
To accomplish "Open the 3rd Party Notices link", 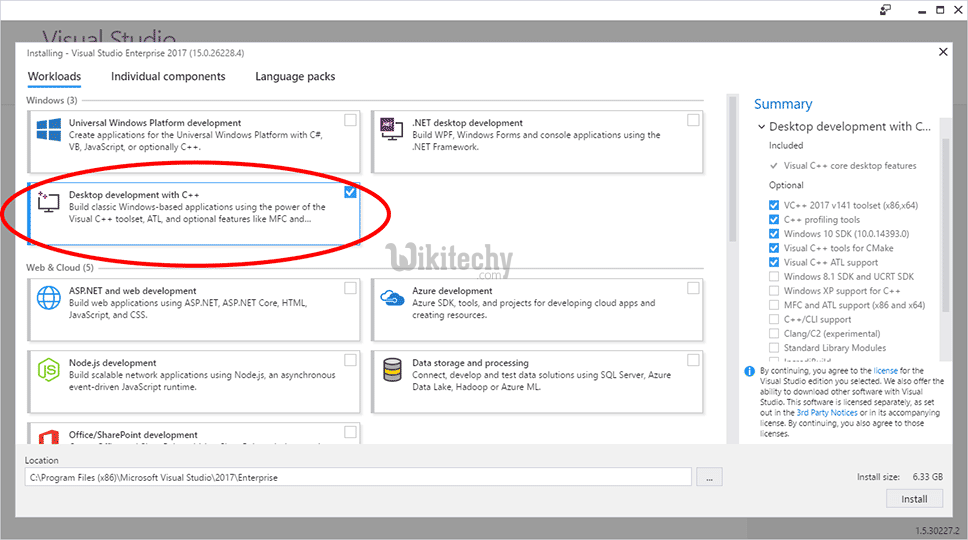I will tap(826, 412).
